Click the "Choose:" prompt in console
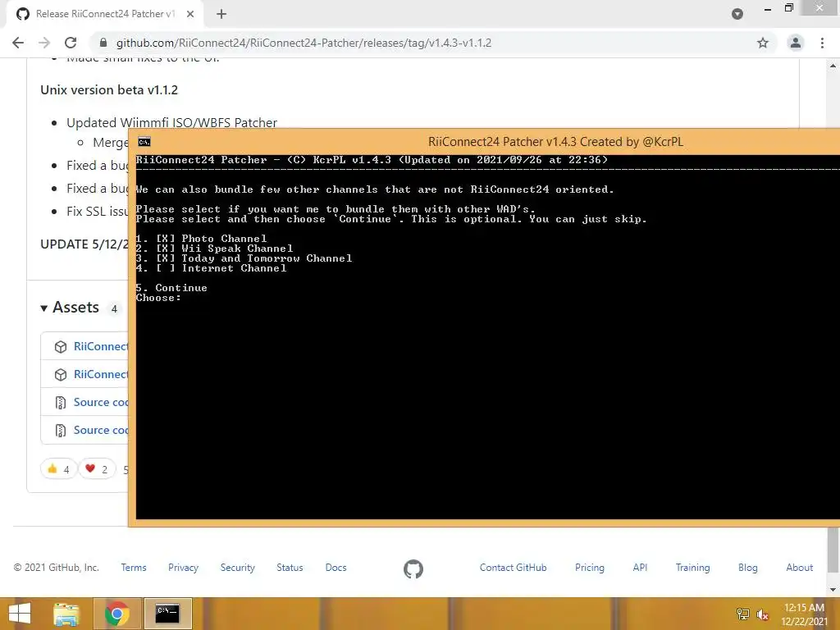Image resolution: width=840 pixels, height=630 pixels. (x=158, y=298)
